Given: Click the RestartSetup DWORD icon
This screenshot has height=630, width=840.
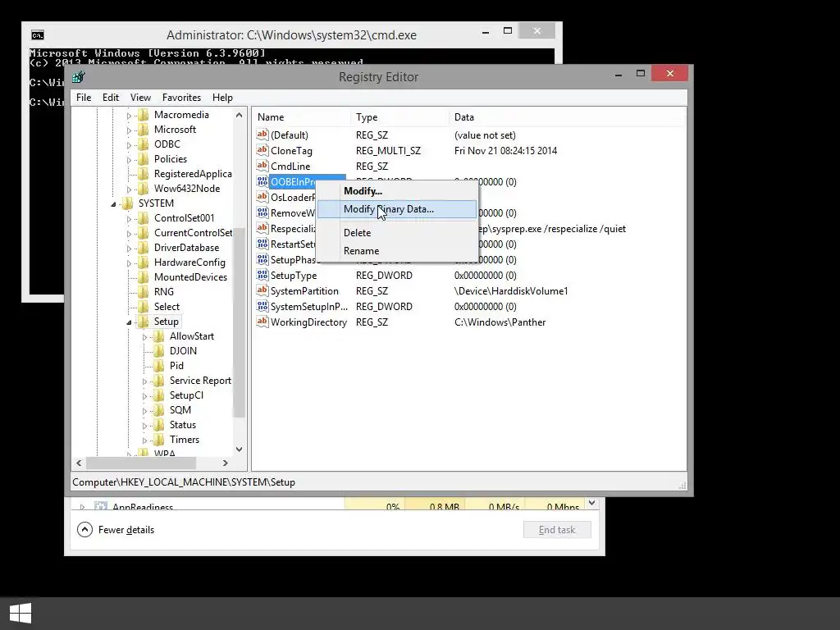Looking at the screenshot, I should [262, 244].
